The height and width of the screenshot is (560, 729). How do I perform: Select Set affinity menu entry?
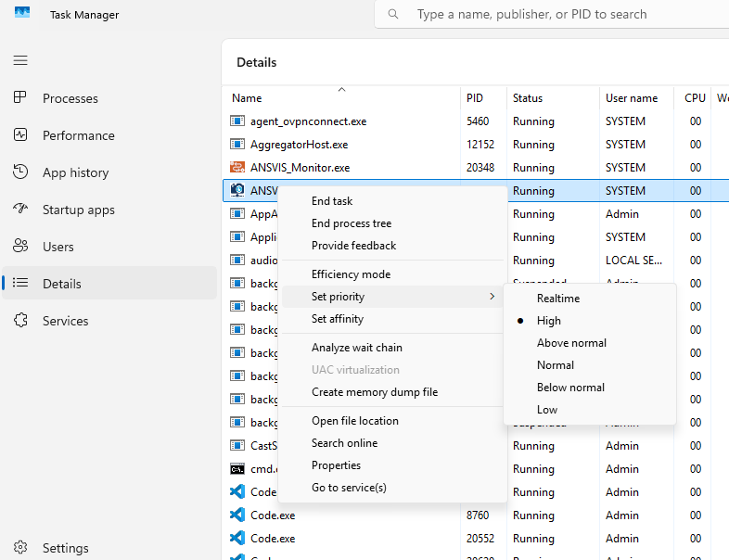(x=338, y=319)
